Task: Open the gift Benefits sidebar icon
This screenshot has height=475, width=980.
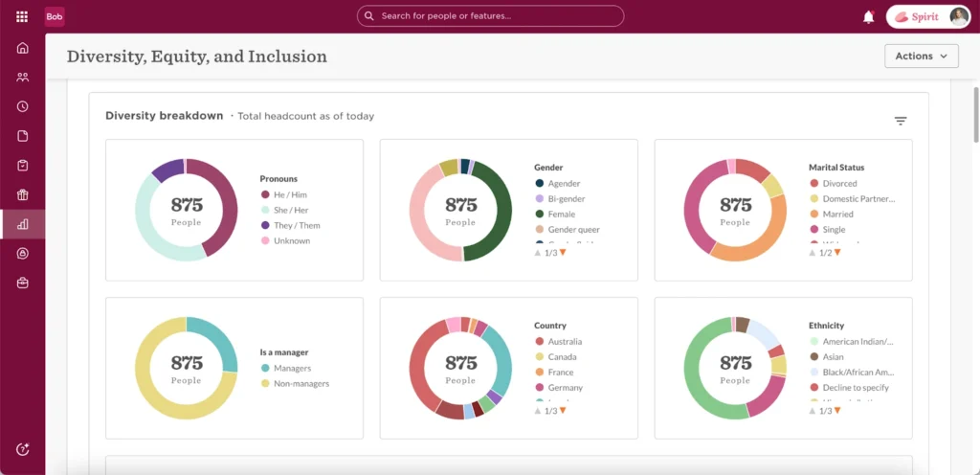Action: pos(22,194)
